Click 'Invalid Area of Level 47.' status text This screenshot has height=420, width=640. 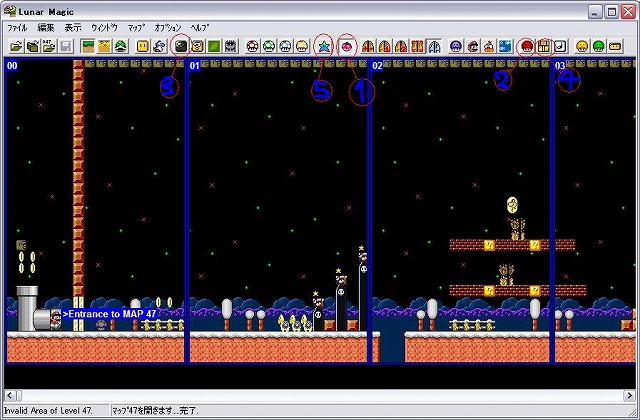48,410
